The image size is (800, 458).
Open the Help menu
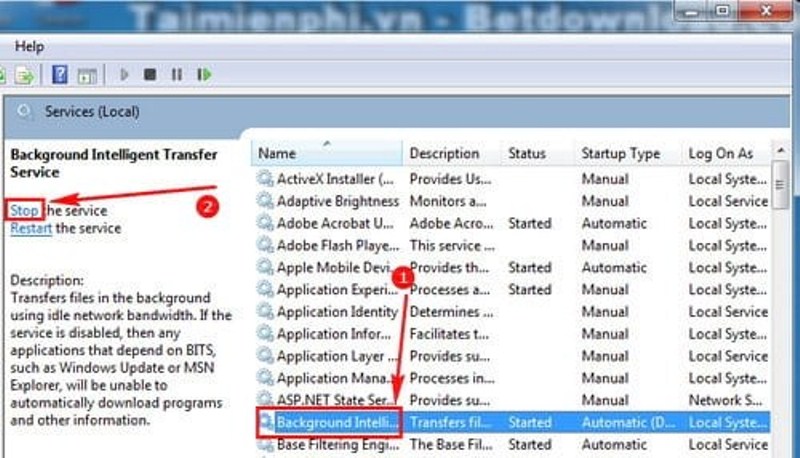[29, 46]
